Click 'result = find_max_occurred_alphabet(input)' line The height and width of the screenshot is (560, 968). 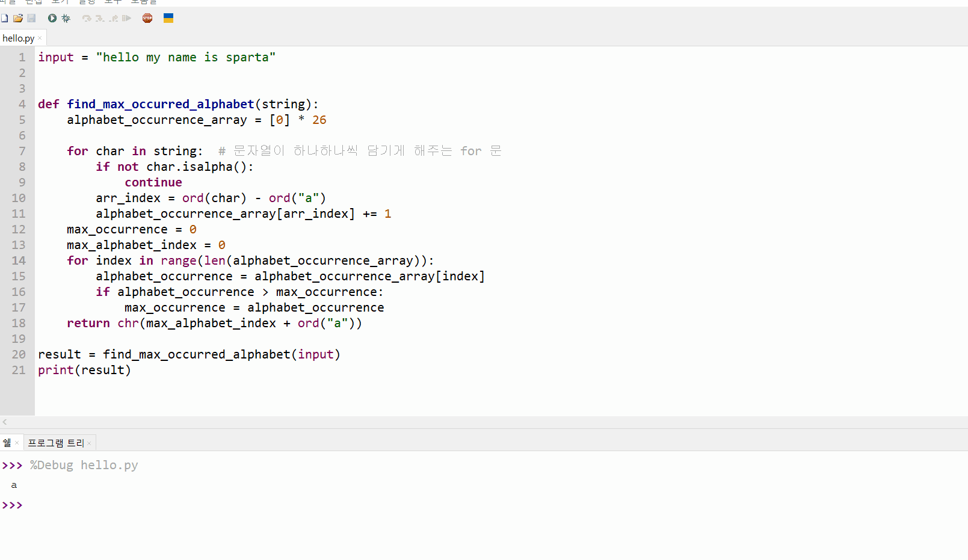coord(190,354)
